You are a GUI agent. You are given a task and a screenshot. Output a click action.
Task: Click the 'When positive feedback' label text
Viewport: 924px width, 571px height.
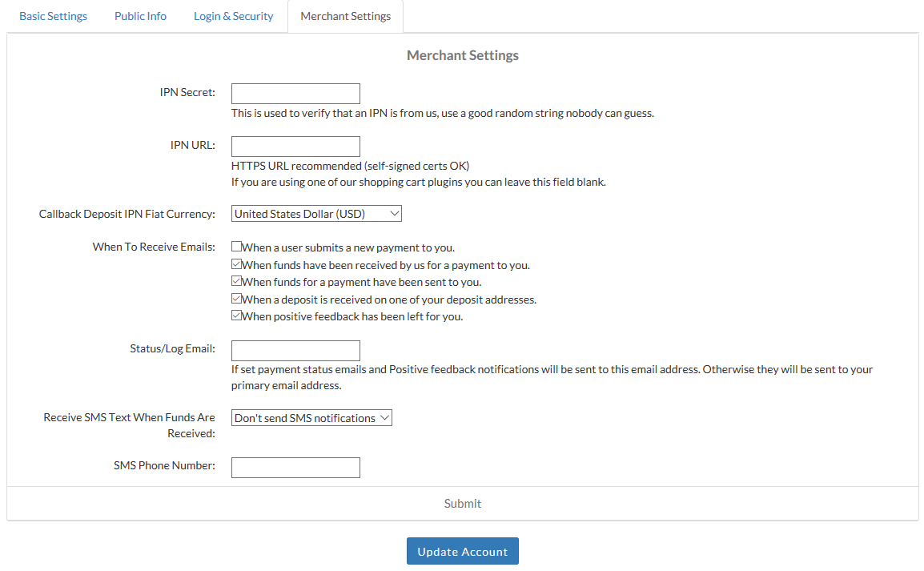click(352, 316)
